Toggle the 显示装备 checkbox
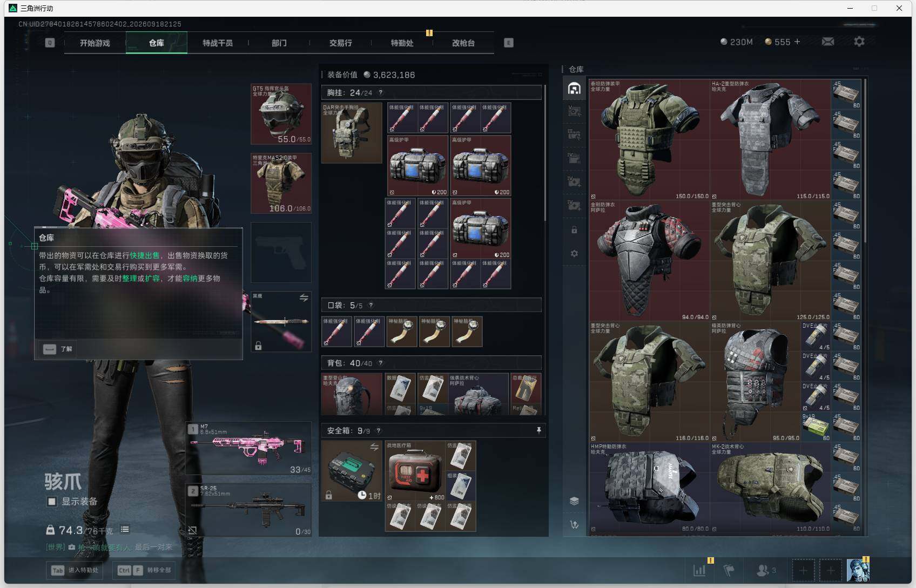 tap(52, 502)
